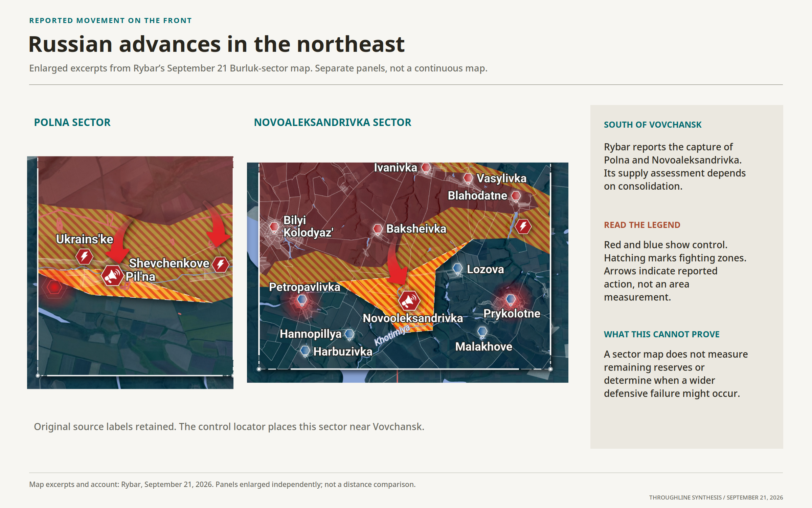This screenshot has height=508, width=812.
Task: Click the Shevchenkove map label
Action: [x=169, y=263]
